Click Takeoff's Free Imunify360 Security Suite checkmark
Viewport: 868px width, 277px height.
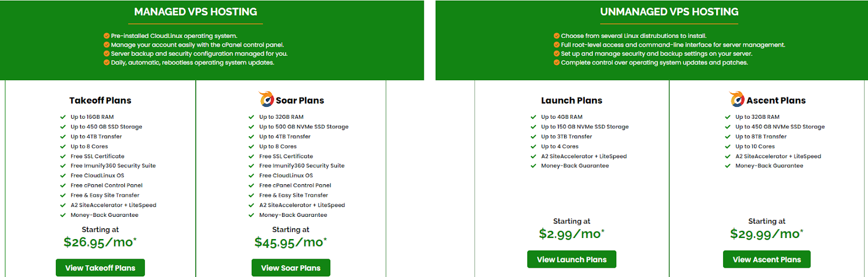point(63,166)
